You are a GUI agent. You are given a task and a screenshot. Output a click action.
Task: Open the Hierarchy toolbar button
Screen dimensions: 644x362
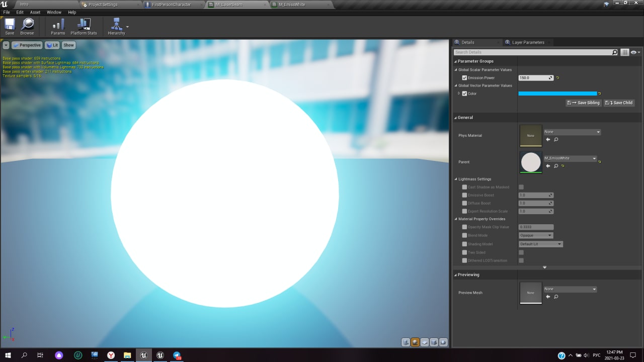(x=116, y=27)
